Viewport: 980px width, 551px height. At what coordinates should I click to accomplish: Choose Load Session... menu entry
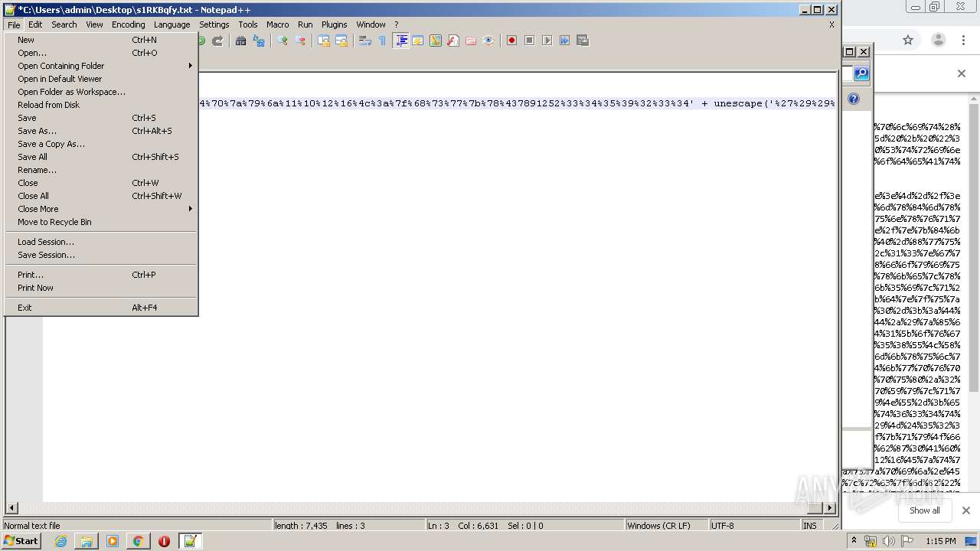click(x=101, y=242)
